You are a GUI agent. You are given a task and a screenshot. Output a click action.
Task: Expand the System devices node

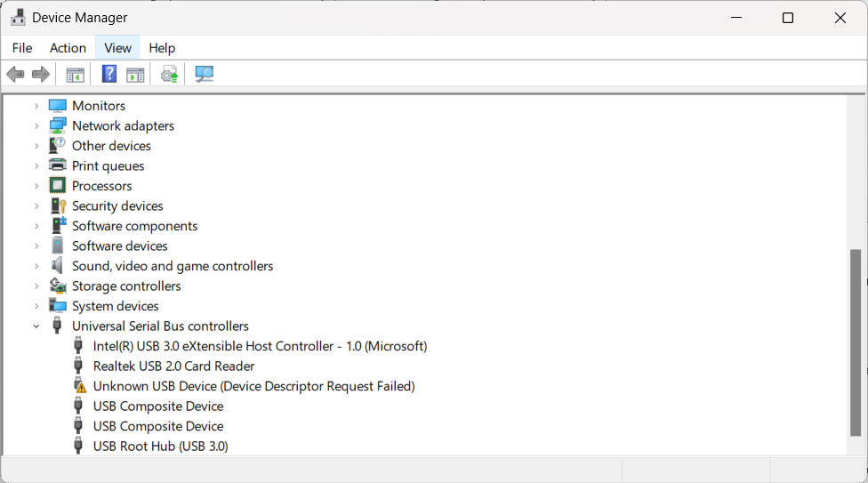pyautogui.click(x=36, y=306)
